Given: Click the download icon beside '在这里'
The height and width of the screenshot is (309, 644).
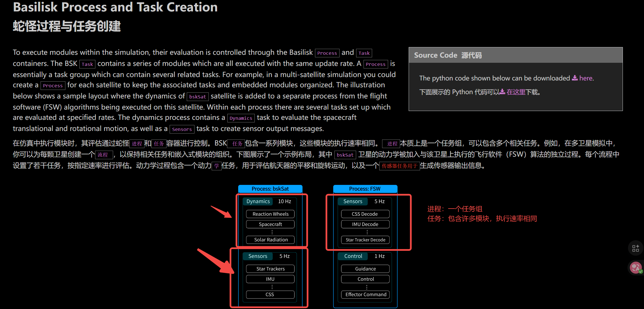Looking at the screenshot, I should click(x=502, y=92).
